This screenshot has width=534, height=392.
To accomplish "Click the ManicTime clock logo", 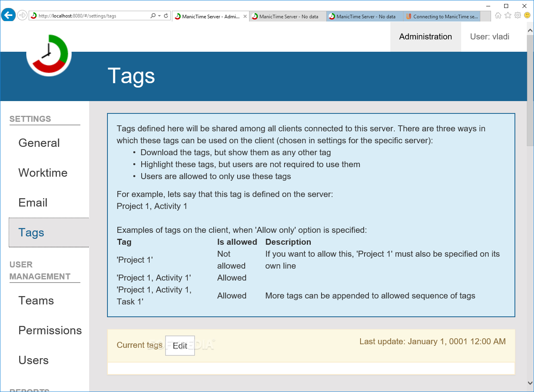I will 49,54.
